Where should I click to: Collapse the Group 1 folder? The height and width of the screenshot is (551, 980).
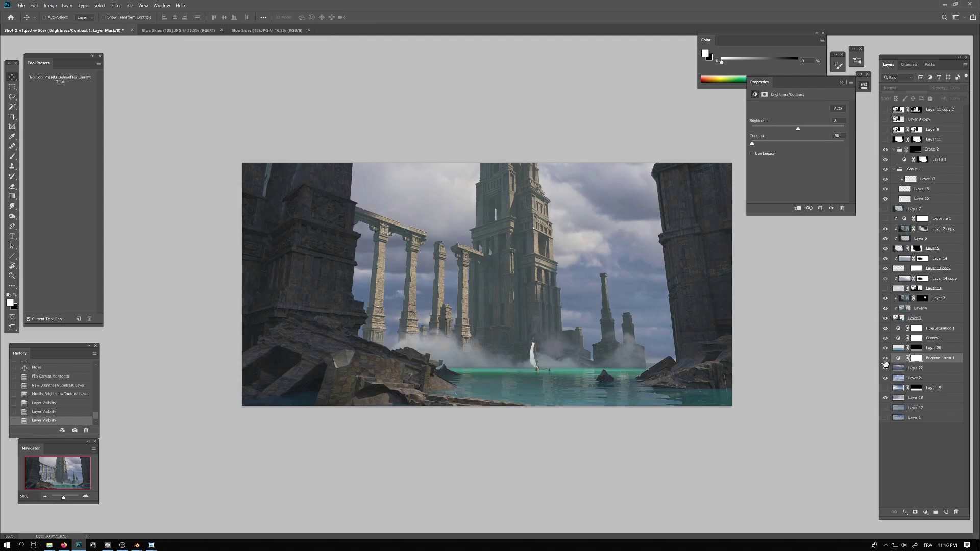tap(894, 169)
